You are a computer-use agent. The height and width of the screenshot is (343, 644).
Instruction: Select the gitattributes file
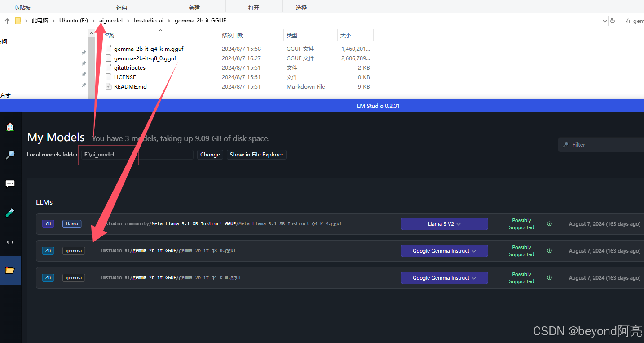[x=129, y=67]
